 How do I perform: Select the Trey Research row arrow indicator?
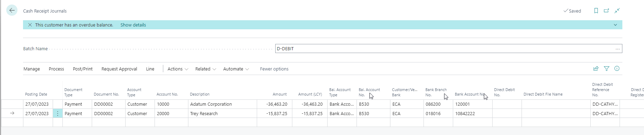pos(12,113)
